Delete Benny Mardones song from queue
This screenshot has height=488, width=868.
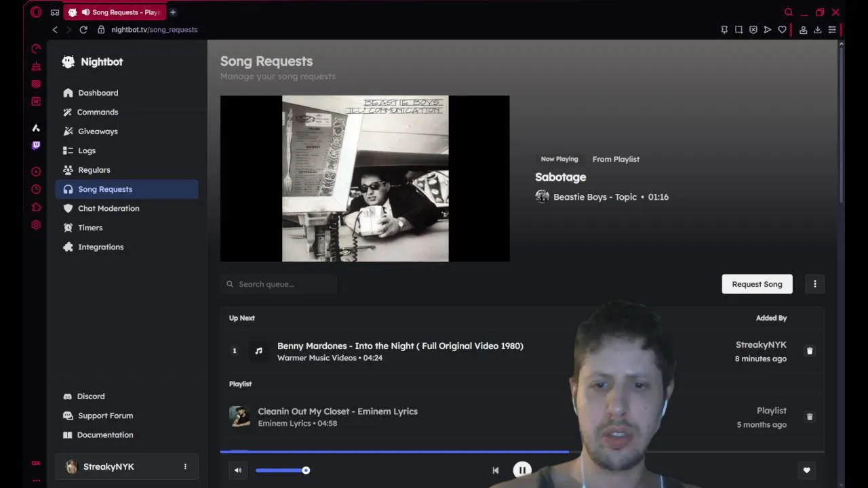point(809,351)
